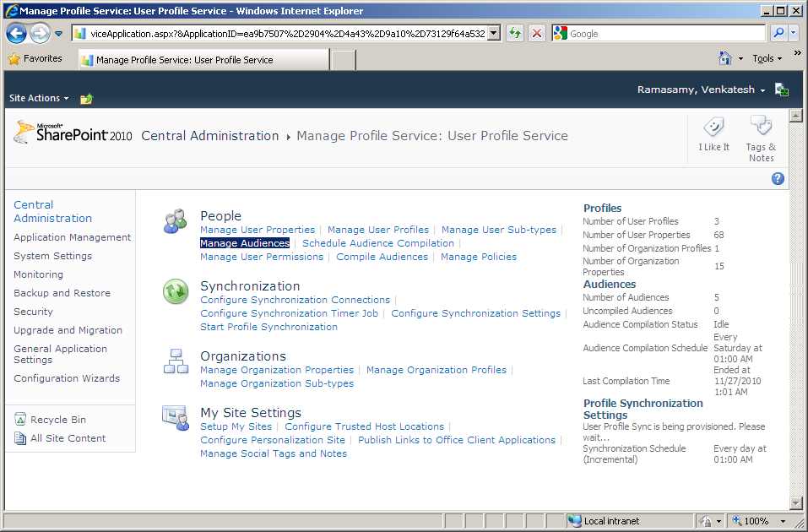
Task: Expand the Home button dropdown arrow
Action: (x=740, y=59)
